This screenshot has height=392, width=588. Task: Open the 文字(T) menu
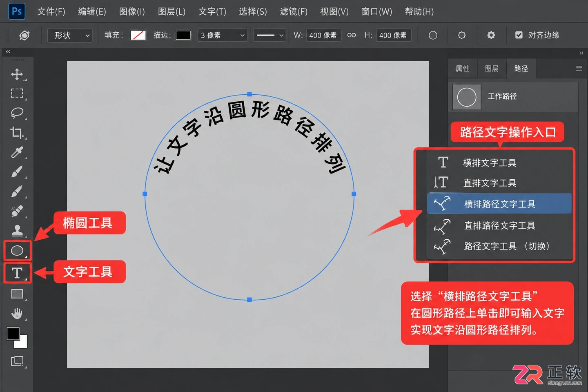(212, 11)
